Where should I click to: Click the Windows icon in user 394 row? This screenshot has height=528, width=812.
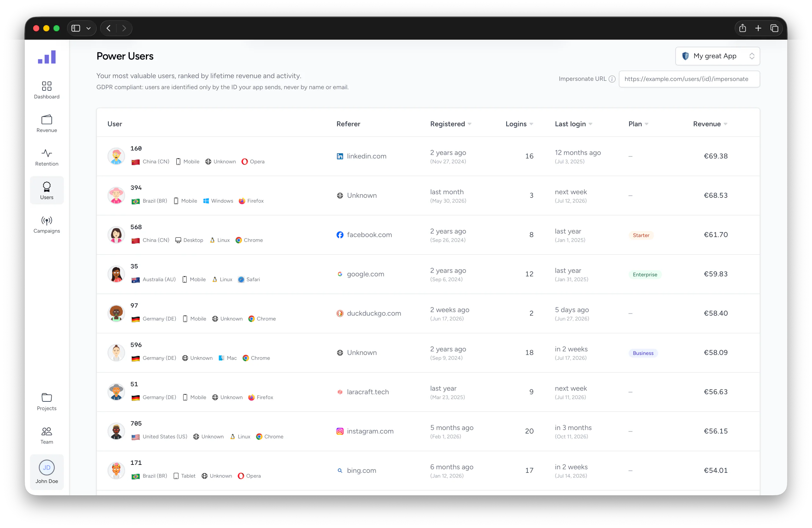click(206, 201)
